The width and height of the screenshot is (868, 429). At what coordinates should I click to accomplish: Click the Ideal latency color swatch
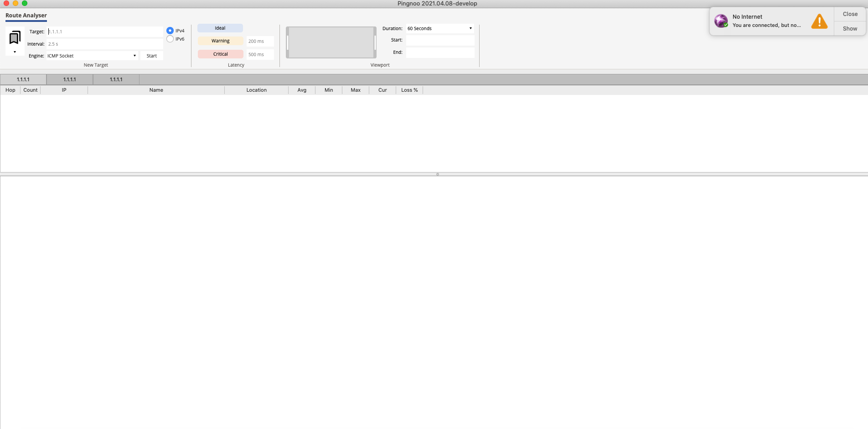coord(220,28)
